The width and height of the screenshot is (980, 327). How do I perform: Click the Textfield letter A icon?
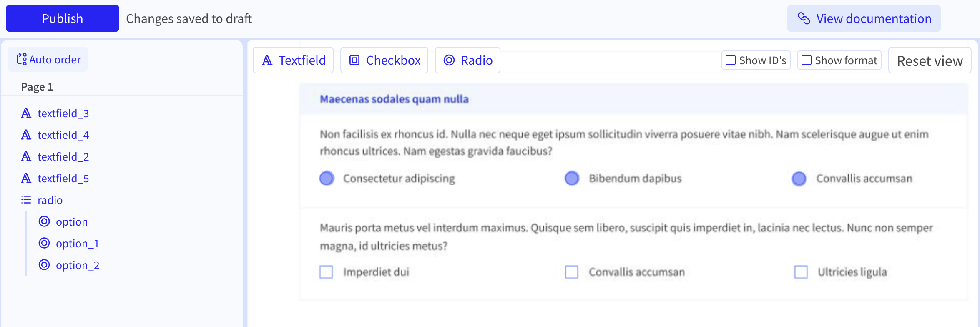(267, 60)
